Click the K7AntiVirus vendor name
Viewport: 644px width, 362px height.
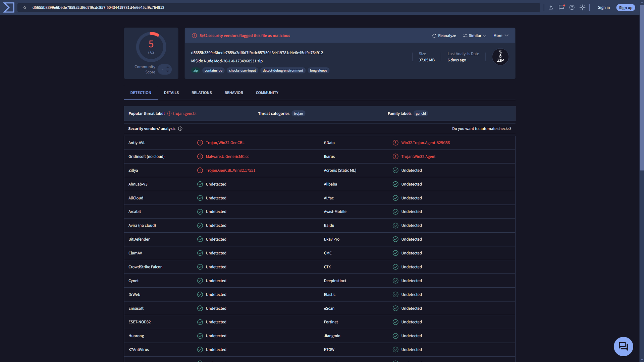coord(139,350)
